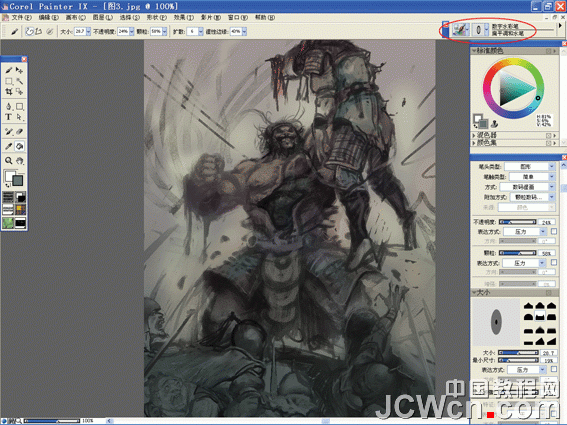Enable freehand strokes mode
Viewport: 567px width, 425px height.
tap(29, 32)
